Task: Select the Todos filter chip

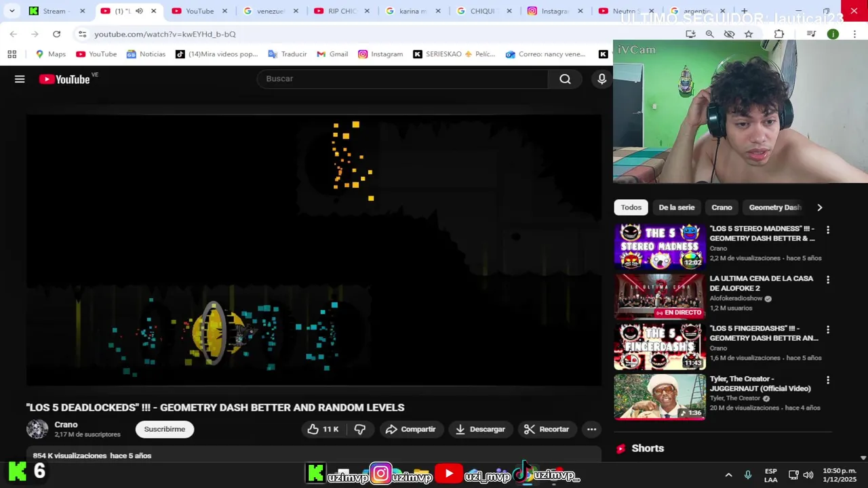Action: 631,207
